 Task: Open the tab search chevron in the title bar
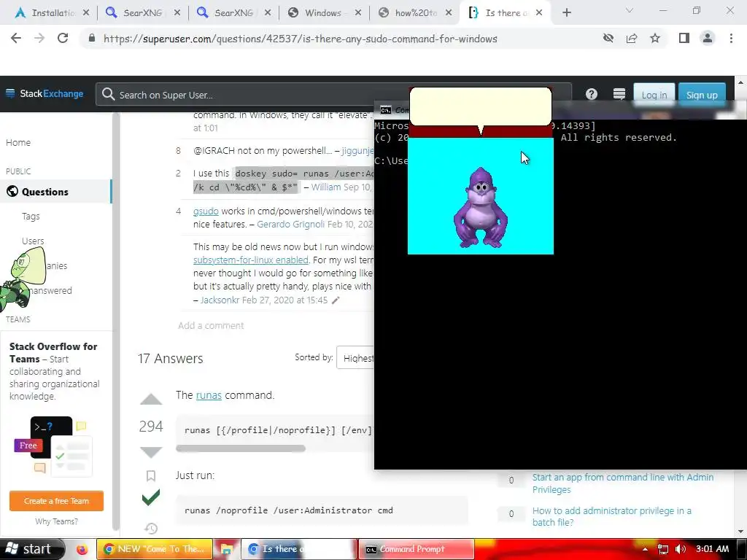630,11
